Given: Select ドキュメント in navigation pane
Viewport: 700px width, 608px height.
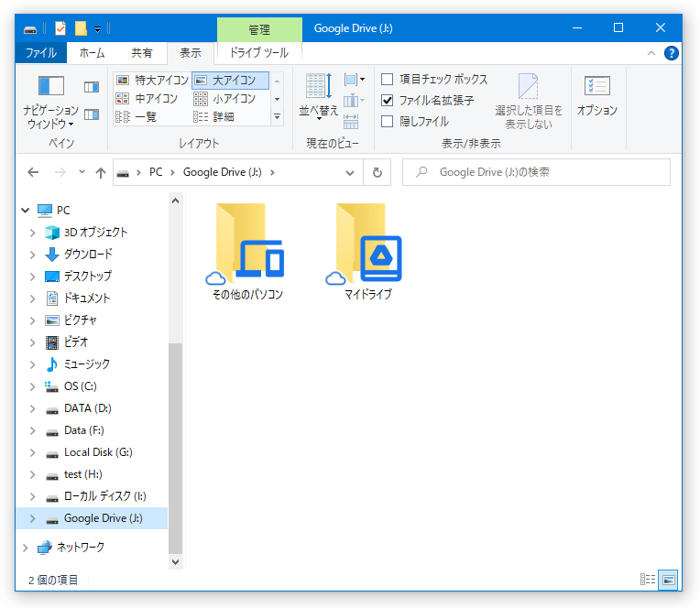Looking at the screenshot, I should (87, 298).
